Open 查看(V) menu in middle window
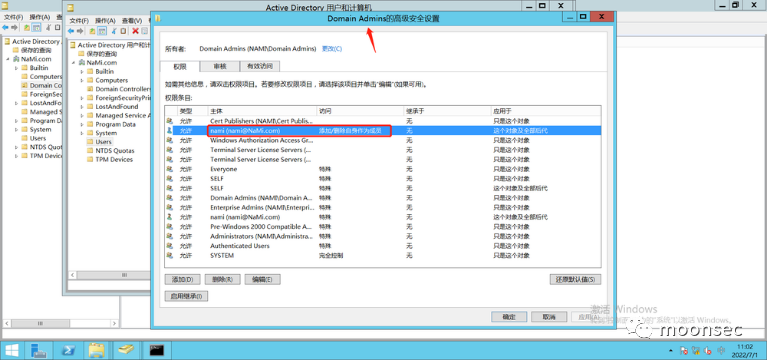Screen dimensions: 767x360 (132, 21)
